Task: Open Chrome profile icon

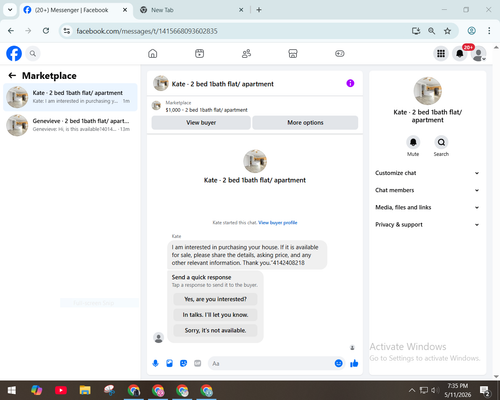Action: (x=471, y=31)
